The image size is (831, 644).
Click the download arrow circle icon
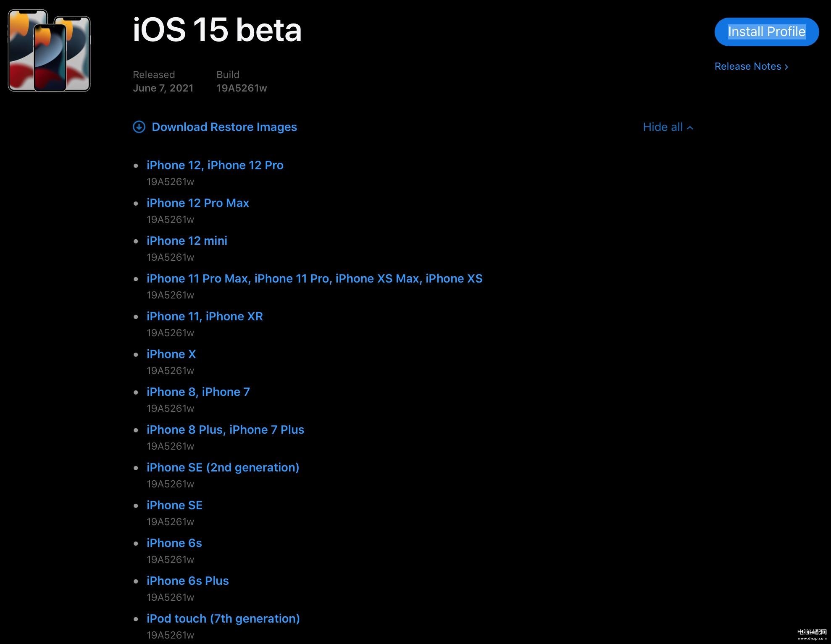point(139,127)
